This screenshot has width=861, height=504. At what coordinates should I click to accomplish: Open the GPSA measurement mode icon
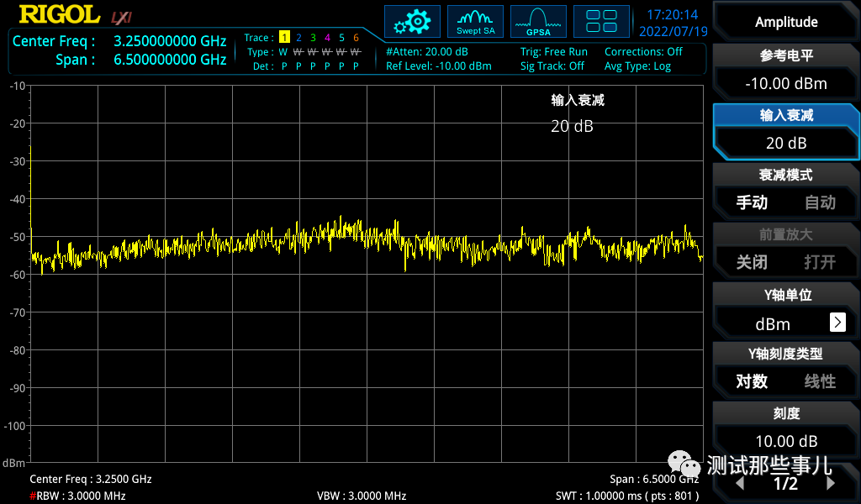coord(538,21)
